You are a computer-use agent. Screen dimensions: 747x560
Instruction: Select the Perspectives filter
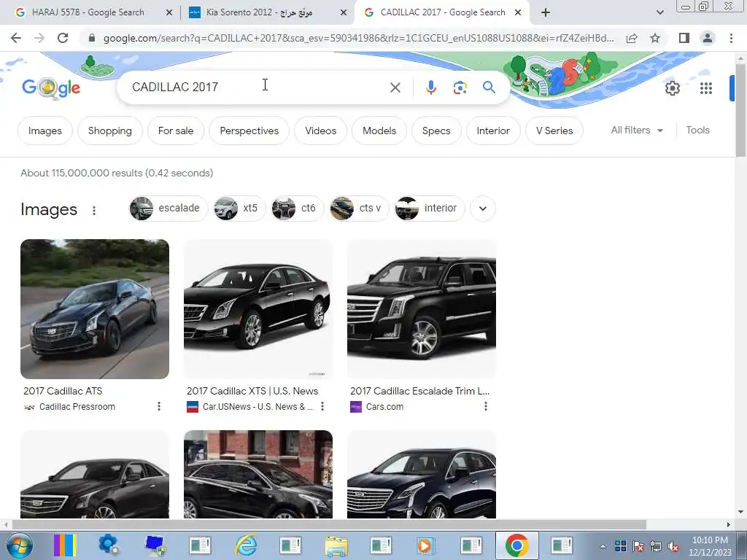click(249, 131)
